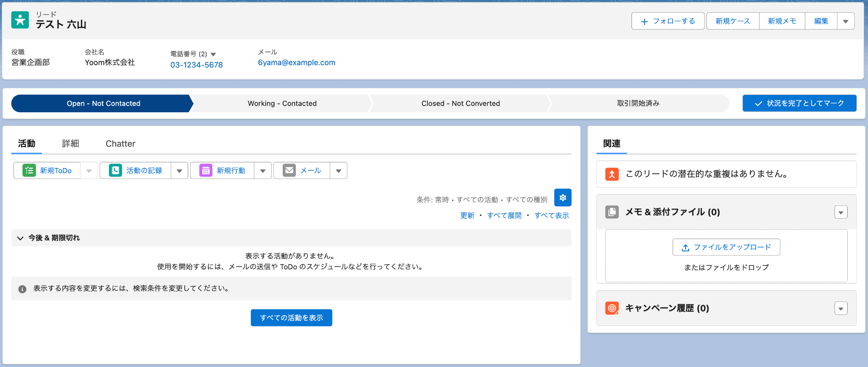
Task: Switch to the Chatter tab
Action: (x=120, y=144)
